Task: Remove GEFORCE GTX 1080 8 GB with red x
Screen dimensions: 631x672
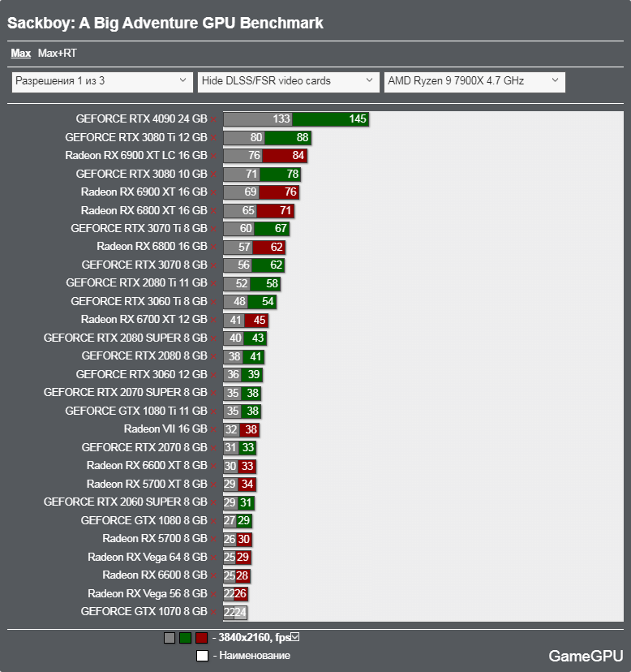Action: 213,521
